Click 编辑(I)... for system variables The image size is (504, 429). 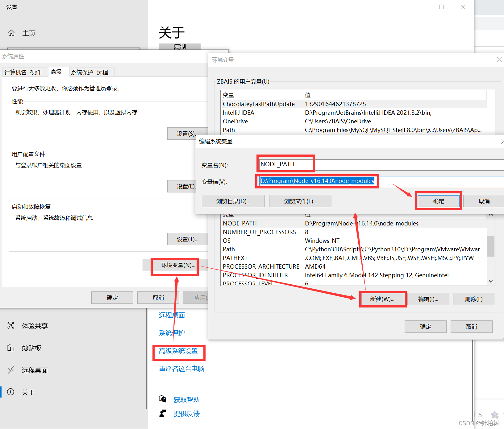[428, 299]
